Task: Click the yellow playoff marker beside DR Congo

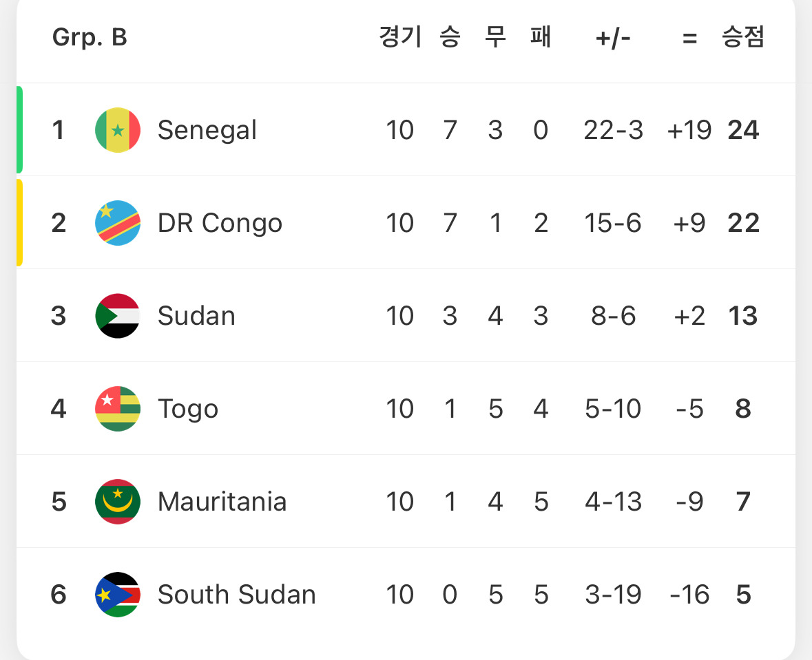Action: (x=19, y=223)
